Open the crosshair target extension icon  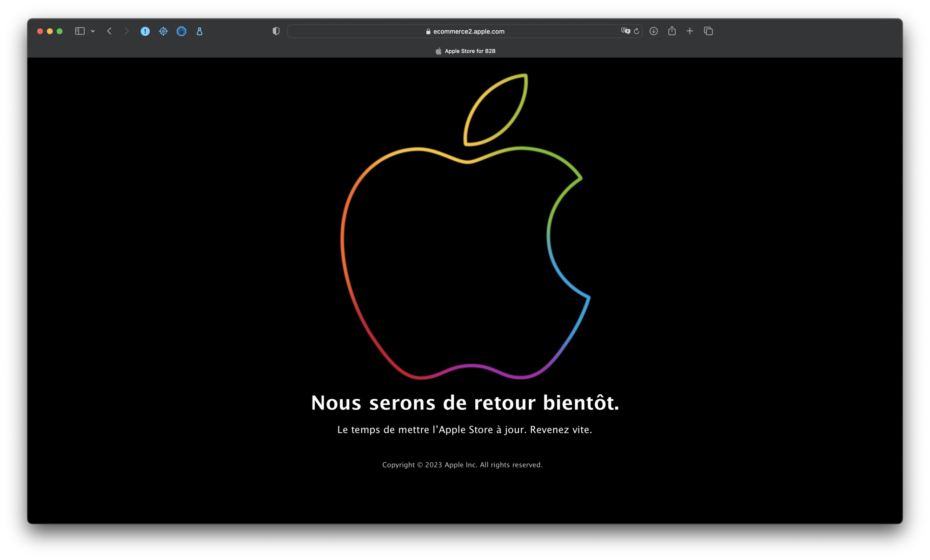(163, 31)
